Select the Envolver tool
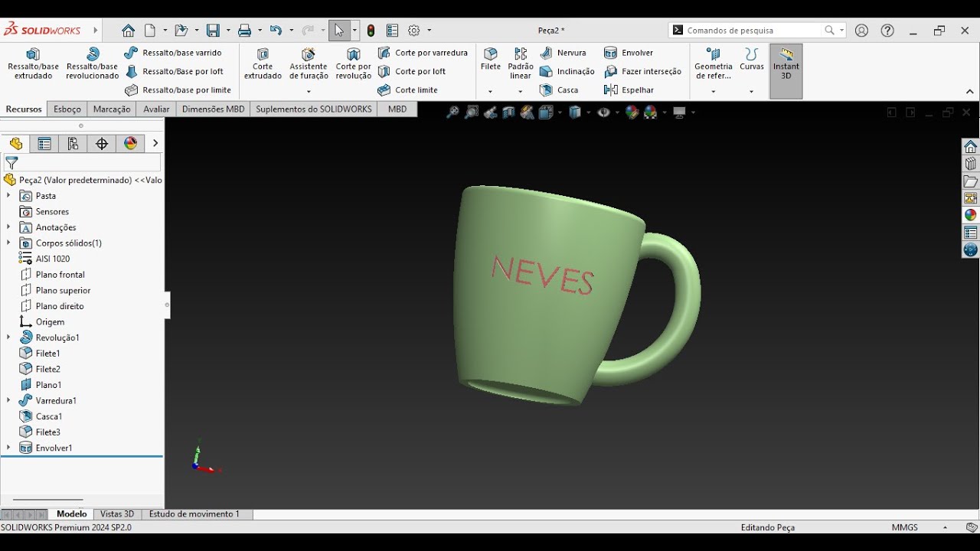Image resolution: width=980 pixels, height=551 pixels. [629, 53]
